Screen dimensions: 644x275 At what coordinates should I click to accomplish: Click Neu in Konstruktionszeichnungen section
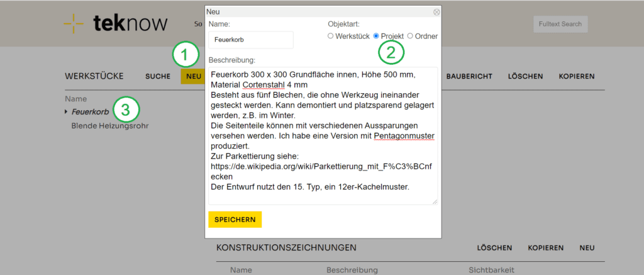tap(587, 248)
